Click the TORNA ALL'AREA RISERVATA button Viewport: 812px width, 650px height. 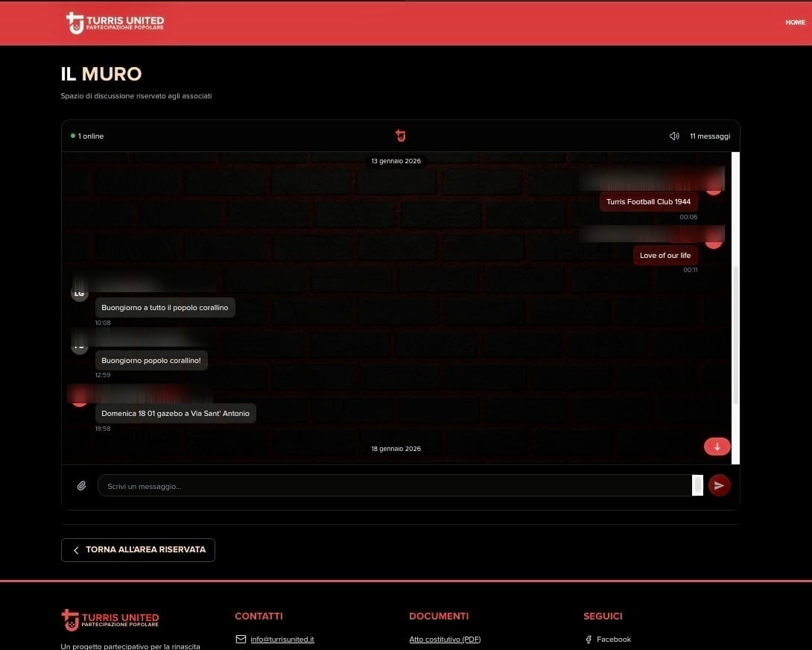[x=138, y=549]
